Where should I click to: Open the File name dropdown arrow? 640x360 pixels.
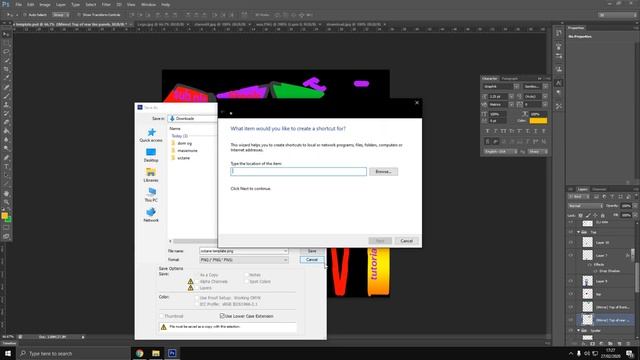285,251
